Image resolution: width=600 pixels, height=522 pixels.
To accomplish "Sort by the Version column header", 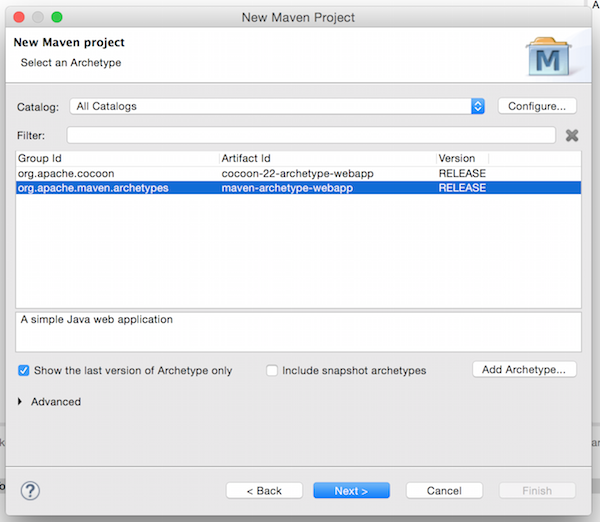I will (x=462, y=158).
